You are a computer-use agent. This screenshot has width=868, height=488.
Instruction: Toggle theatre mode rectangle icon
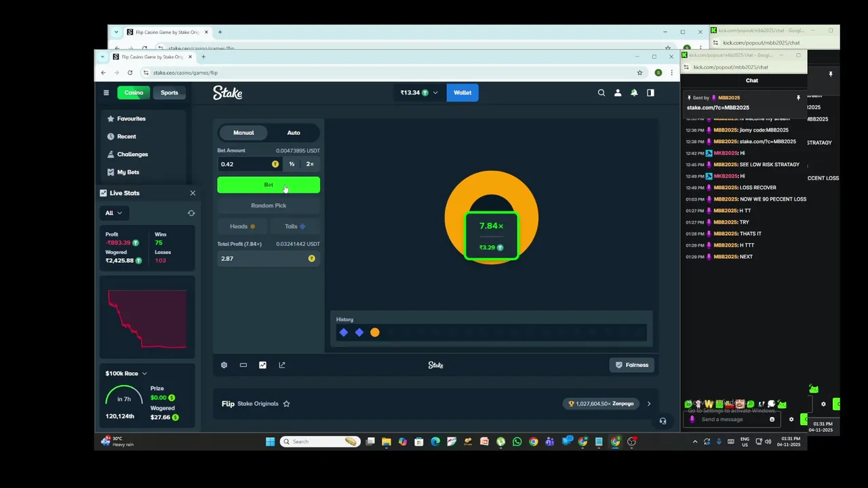click(243, 365)
